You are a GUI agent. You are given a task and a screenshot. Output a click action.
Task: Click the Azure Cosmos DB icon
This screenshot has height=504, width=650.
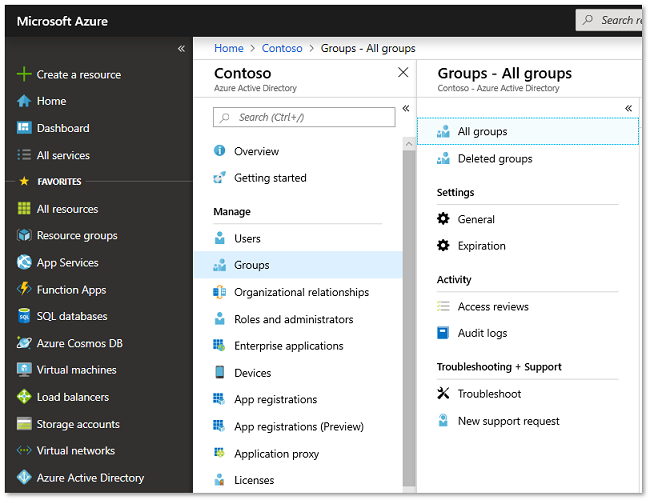(x=25, y=343)
